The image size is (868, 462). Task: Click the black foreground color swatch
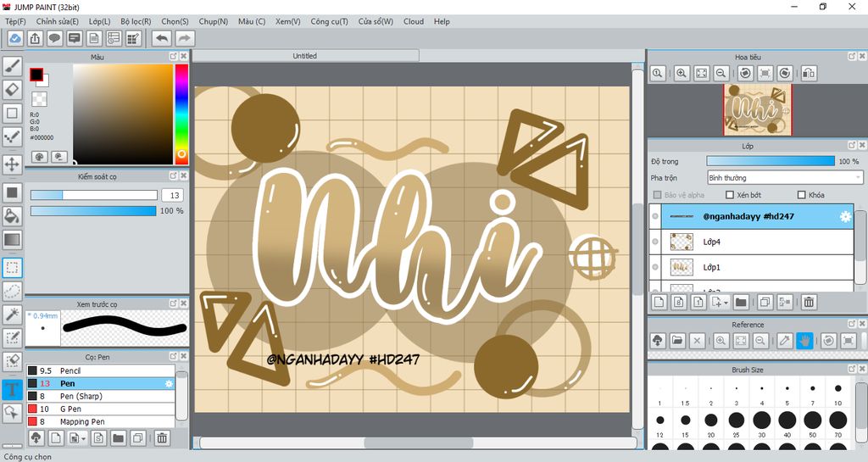pos(36,74)
